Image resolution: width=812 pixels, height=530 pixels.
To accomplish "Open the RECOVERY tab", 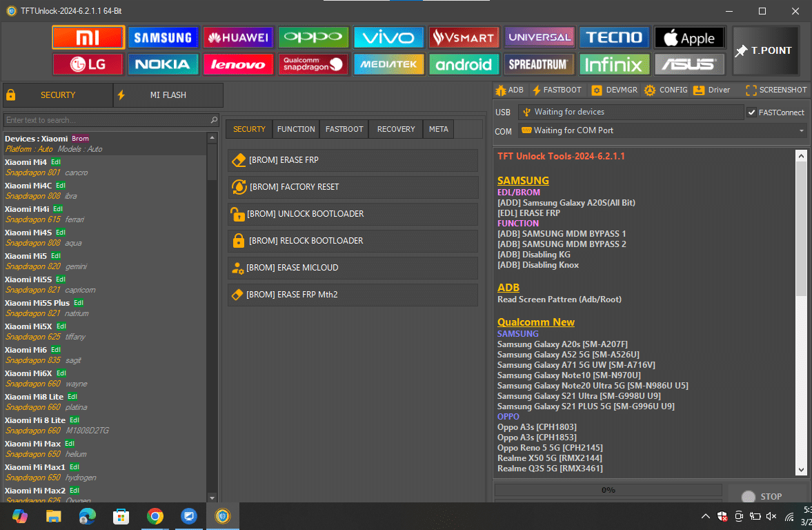I will (x=395, y=129).
